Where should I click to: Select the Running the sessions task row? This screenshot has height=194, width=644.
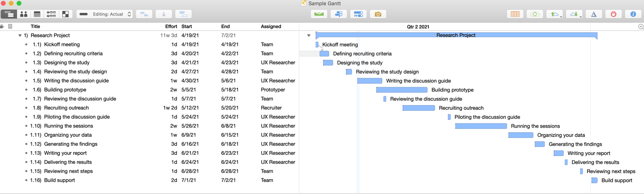pos(149,126)
